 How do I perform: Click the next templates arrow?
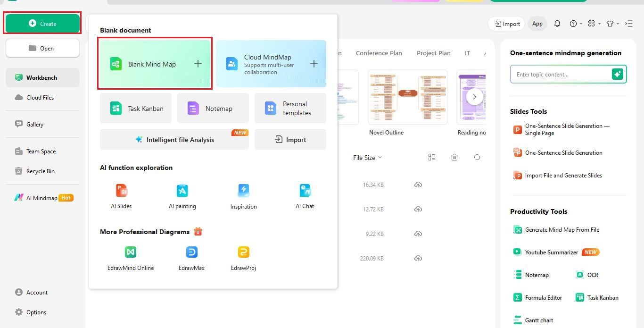coord(475,97)
